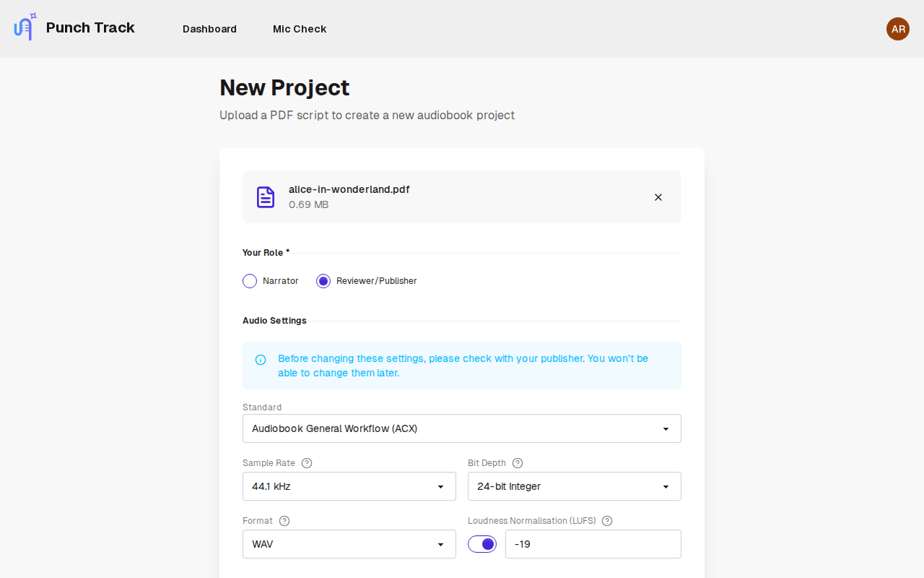Open the Bit Depth help tooltip icon

(518, 462)
